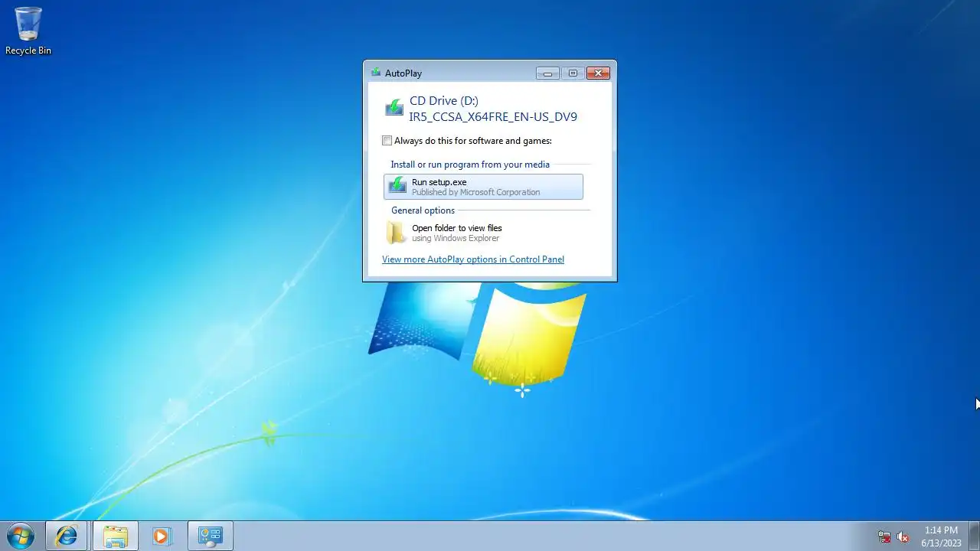Close the AutoPlay dialog
This screenshot has width=980, height=551.
coord(598,73)
